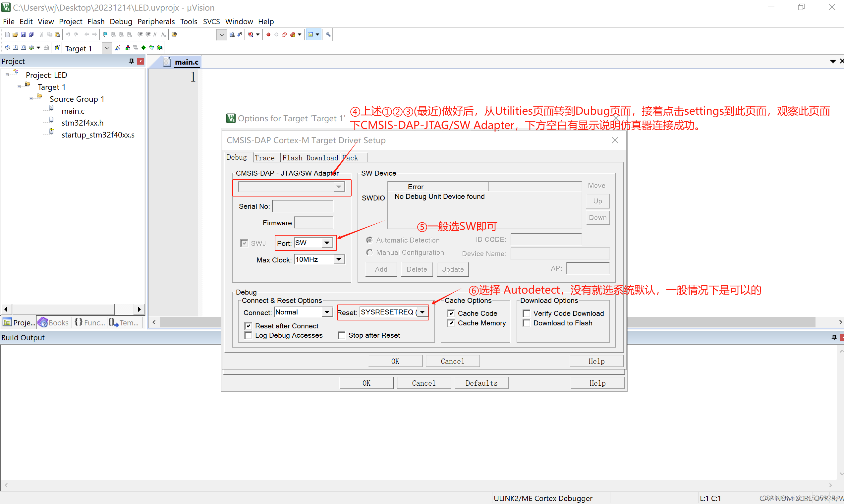Enable Verify Code Download checkbox

527,313
